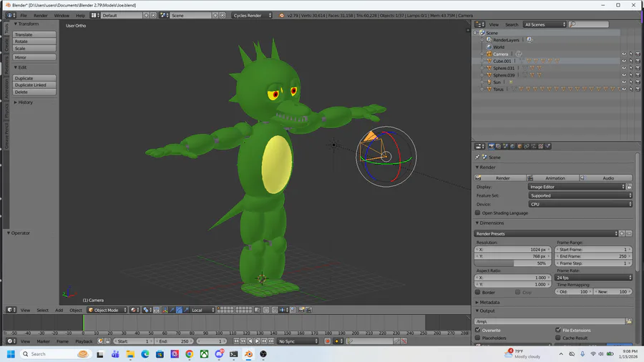Open the 24 fps frame rate dropdown
The image size is (644, 362).
click(x=593, y=278)
